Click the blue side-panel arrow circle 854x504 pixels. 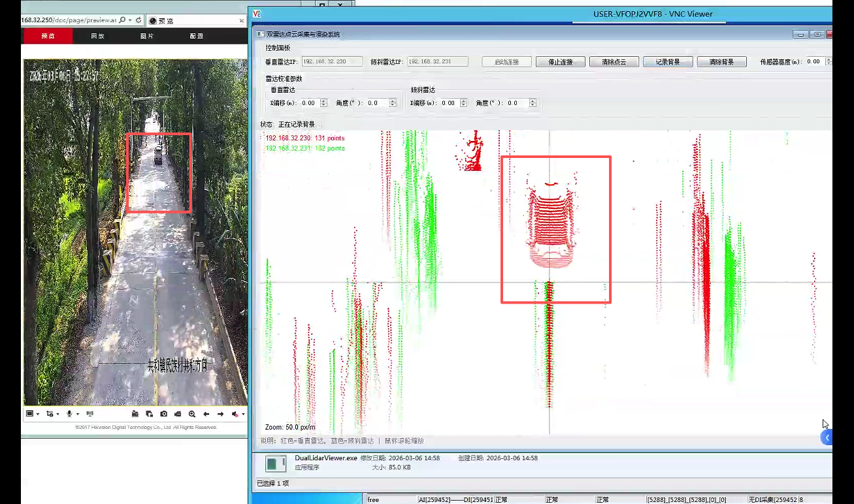tap(827, 437)
